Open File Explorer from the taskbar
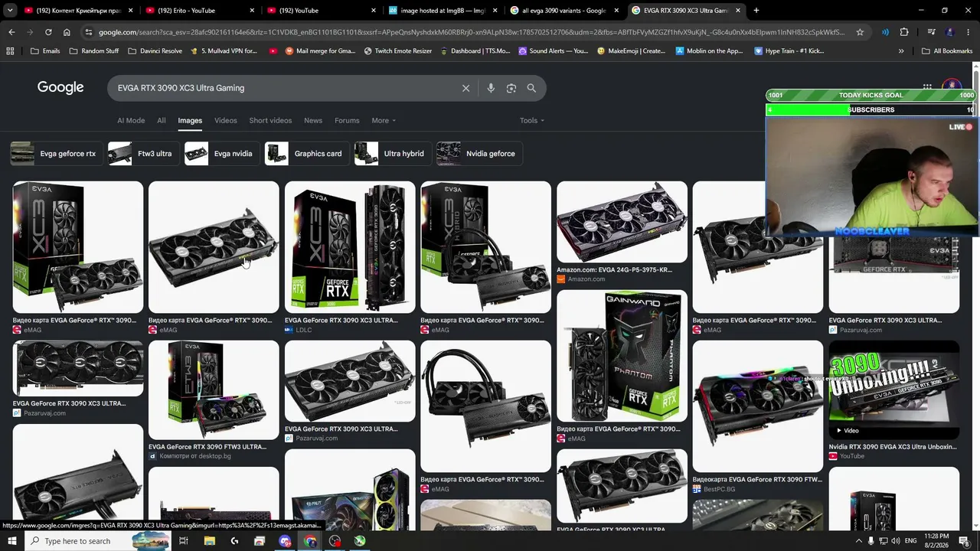 (209, 541)
